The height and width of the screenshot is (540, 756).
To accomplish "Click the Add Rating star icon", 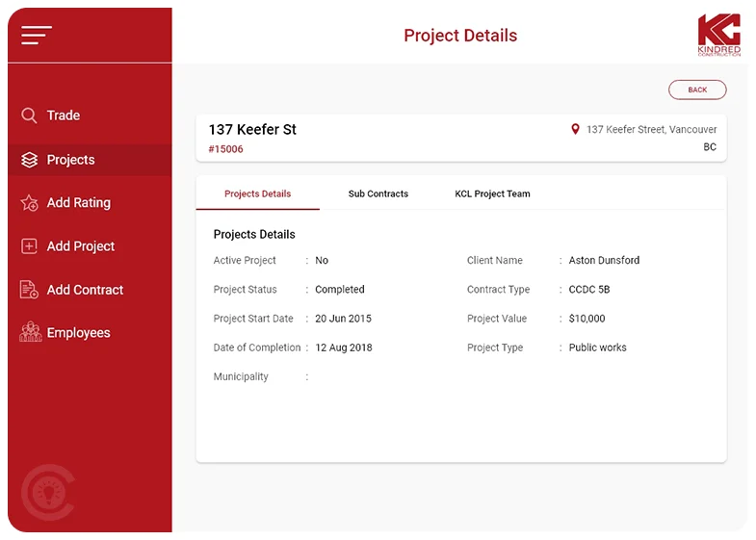I will pos(29,203).
